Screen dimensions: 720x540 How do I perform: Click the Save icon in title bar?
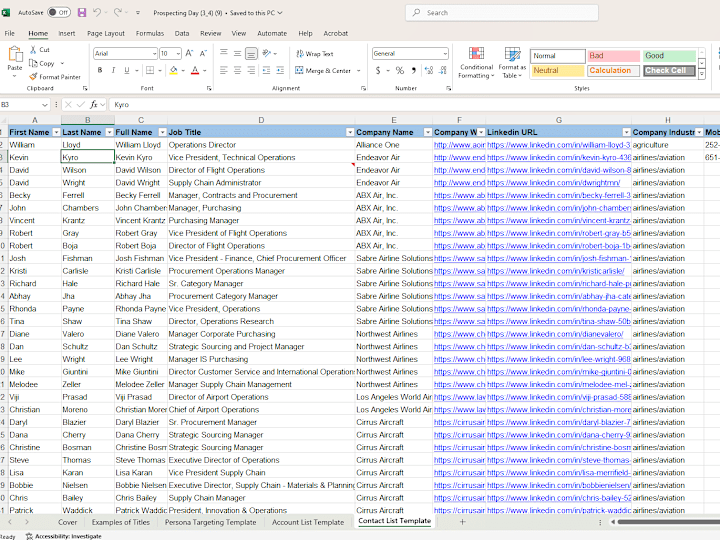pos(82,13)
